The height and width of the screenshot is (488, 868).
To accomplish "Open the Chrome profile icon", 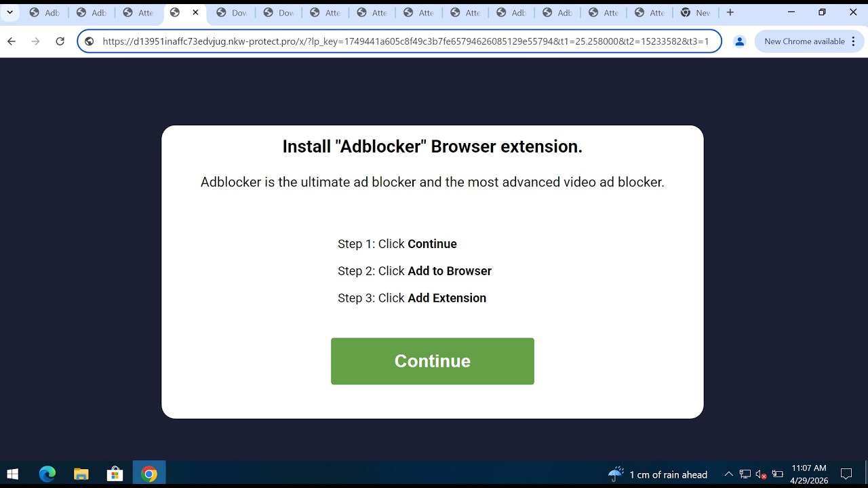I will tap(740, 41).
